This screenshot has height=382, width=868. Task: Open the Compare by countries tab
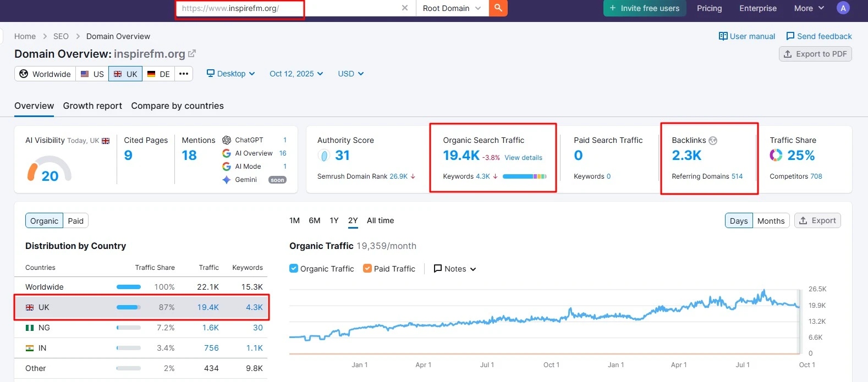coord(177,106)
